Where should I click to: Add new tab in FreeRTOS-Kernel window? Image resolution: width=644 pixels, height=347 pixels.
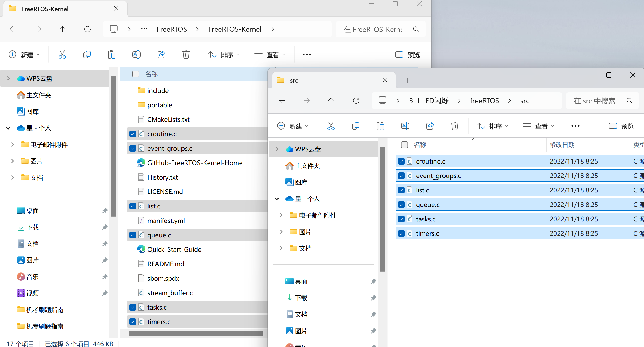coord(139,9)
